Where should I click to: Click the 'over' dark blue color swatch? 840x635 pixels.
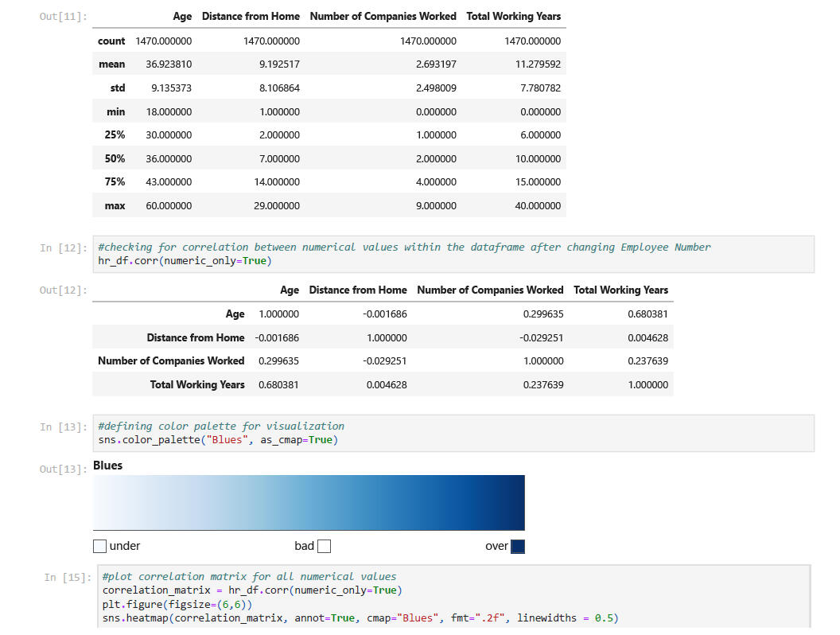518,546
